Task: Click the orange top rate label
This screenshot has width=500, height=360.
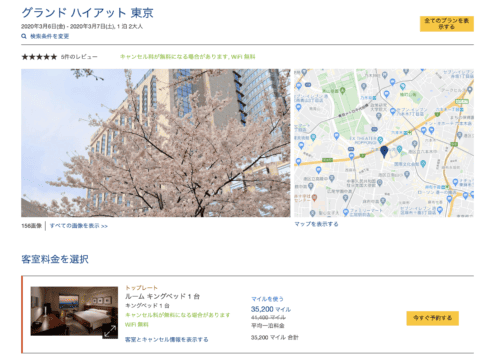Action: click(x=141, y=288)
